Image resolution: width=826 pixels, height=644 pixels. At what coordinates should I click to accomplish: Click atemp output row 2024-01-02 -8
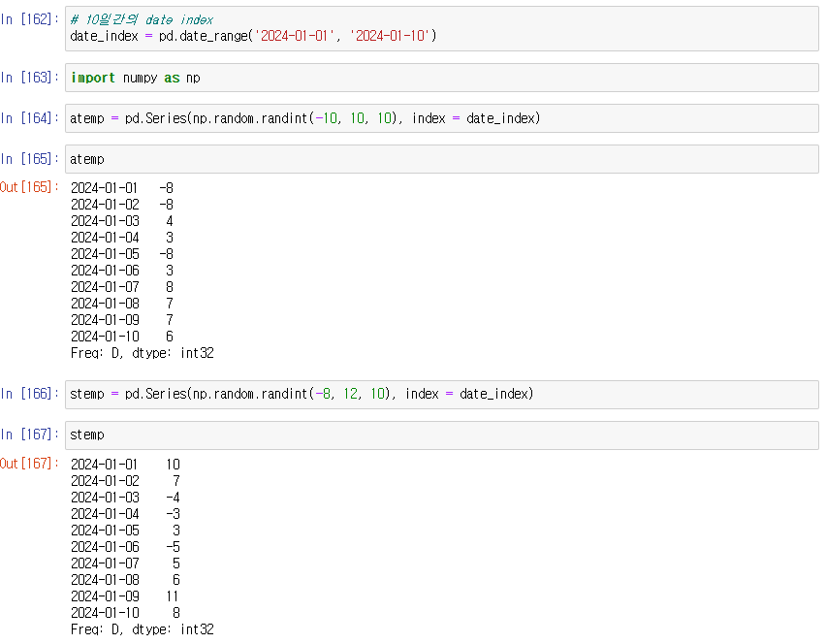122,205
